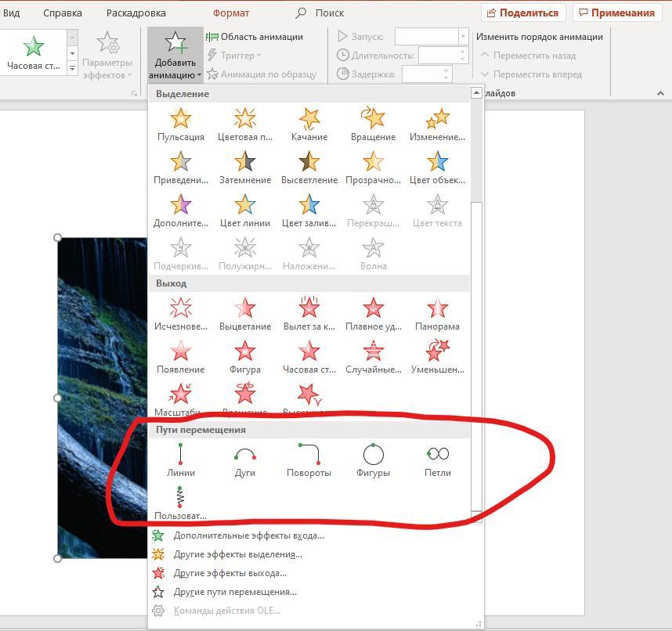672x631 pixels.
Task: Switch to the Формат tab
Action: coord(231,13)
